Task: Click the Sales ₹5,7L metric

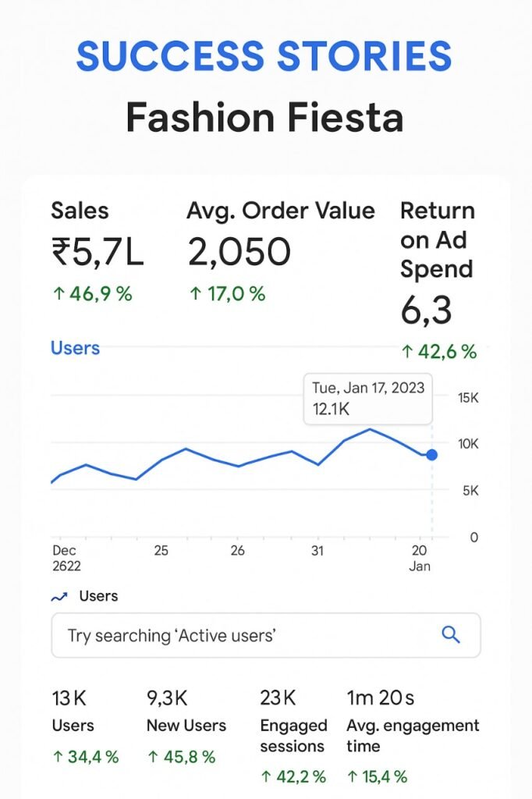Action: point(98,252)
